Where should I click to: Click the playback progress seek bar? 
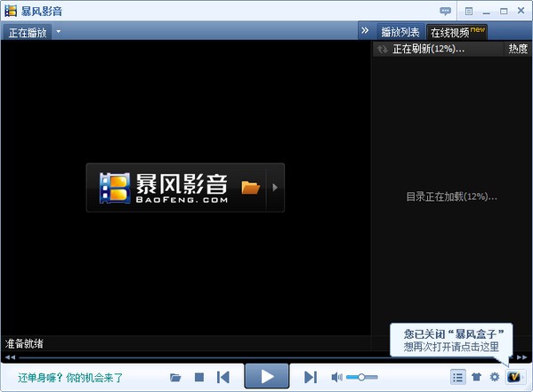[266, 357]
